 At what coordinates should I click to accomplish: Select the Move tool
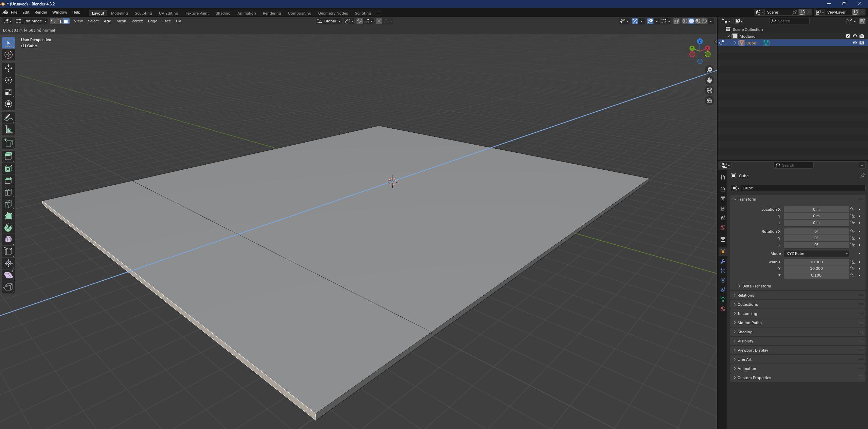pos(8,68)
